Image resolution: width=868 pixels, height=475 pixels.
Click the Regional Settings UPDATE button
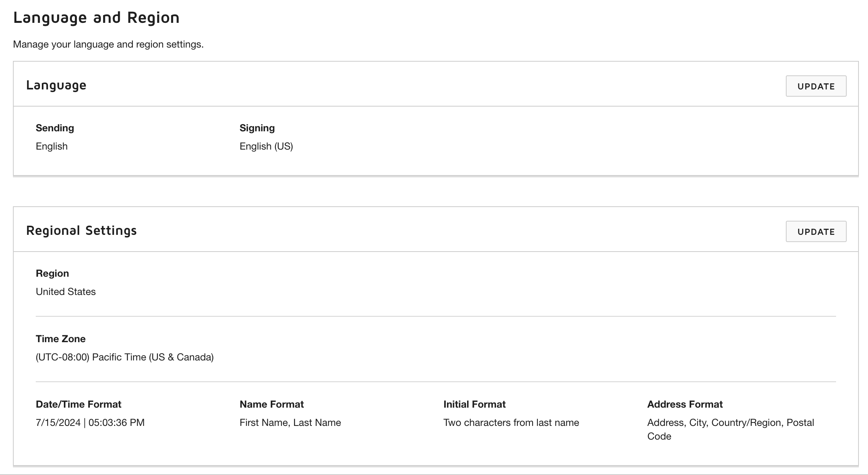tap(815, 231)
